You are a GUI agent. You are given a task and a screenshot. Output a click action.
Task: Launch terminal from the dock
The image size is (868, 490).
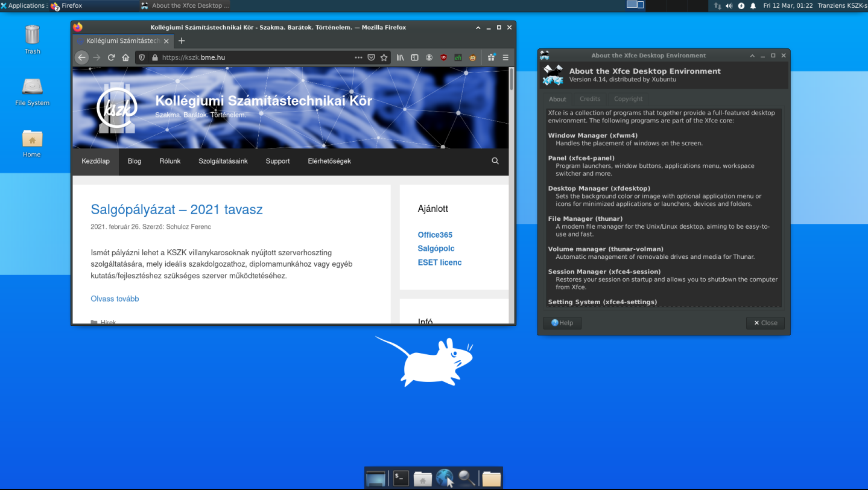click(401, 478)
